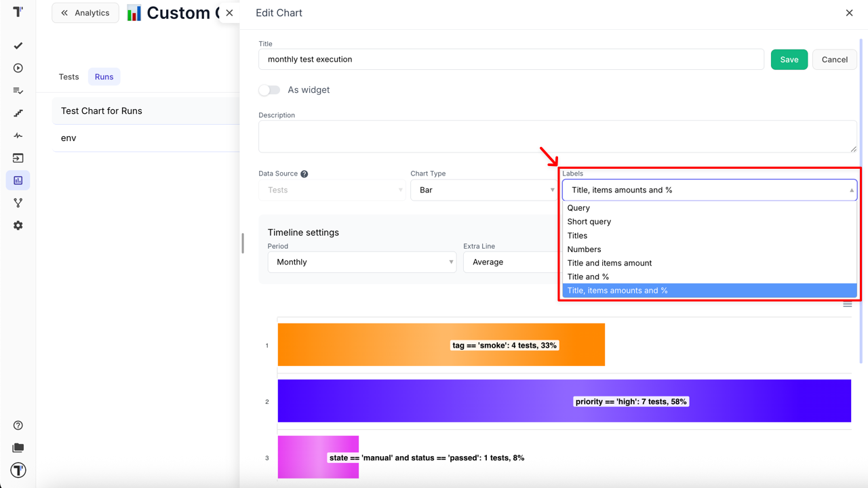Click the Settings gear icon in sidebar
The height and width of the screenshot is (488, 868).
pos(18,225)
